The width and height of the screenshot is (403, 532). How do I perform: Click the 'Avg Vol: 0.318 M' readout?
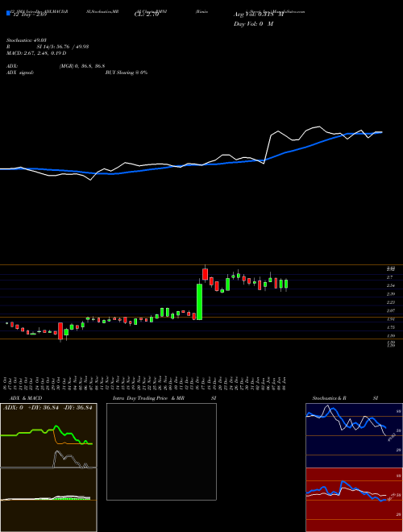259,15
